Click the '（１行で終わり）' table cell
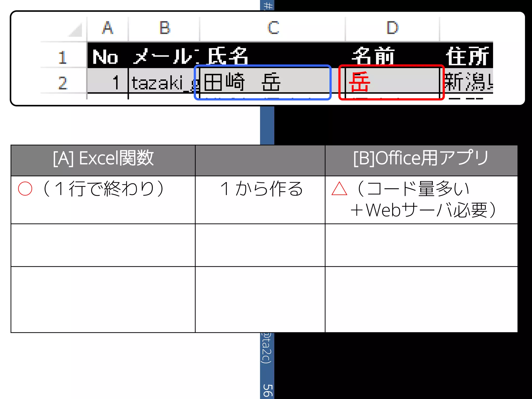532x399 pixels. click(x=103, y=200)
